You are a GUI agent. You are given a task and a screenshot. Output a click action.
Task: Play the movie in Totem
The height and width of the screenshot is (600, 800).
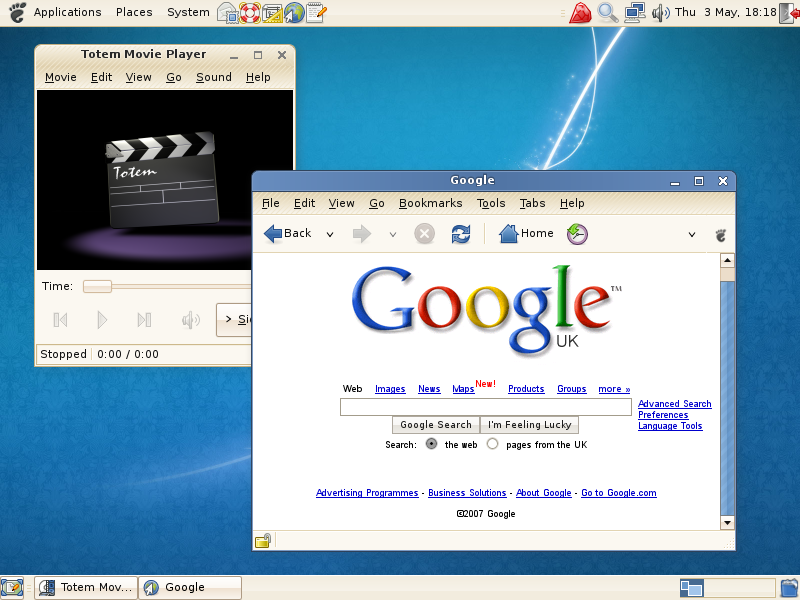pyautogui.click(x=102, y=320)
